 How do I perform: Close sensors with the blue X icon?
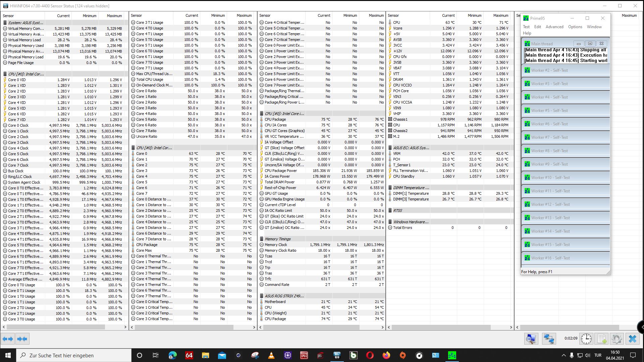(x=633, y=339)
